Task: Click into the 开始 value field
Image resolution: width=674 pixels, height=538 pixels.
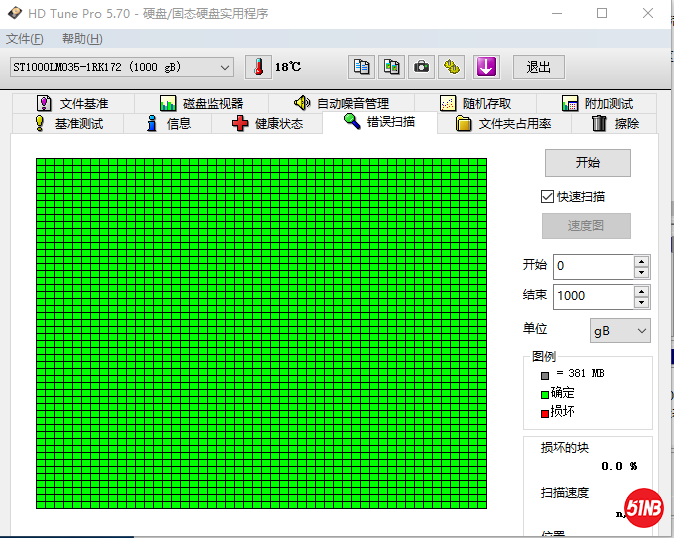Action: tap(593, 266)
